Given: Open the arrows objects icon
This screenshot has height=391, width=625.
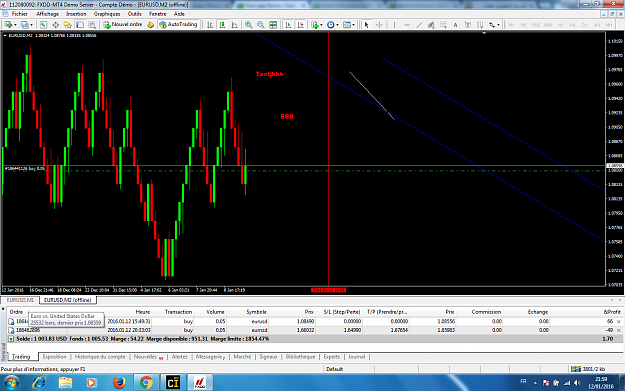Looking at the screenshot, I should (x=492, y=25).
